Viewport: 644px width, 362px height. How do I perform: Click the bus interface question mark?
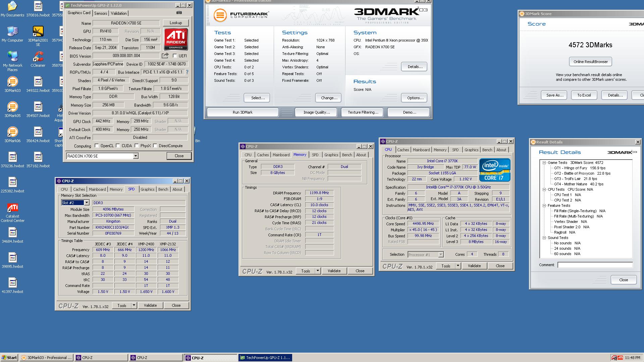coord(187,72)
